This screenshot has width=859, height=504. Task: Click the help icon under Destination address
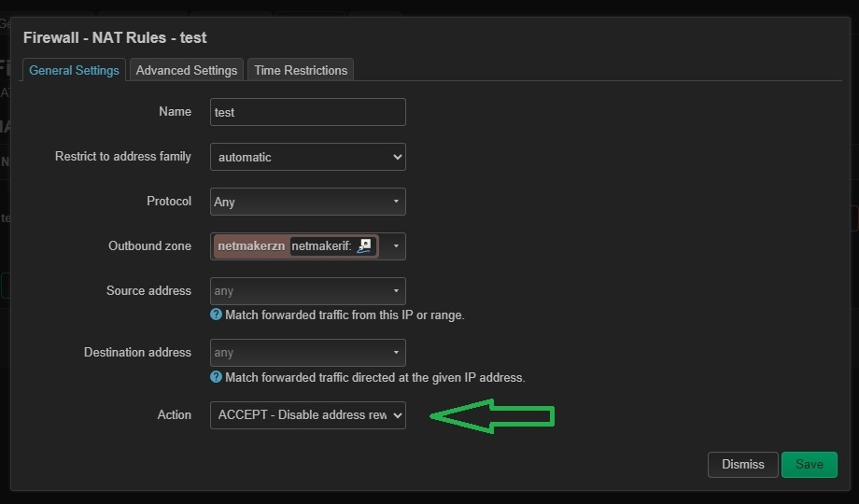pos(217,377)
